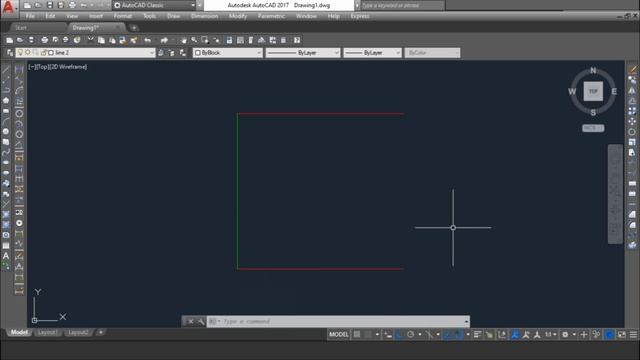This screenshot has height=360, width=640.
Task: Add a new layout with plus button
Action: [100, 332]
